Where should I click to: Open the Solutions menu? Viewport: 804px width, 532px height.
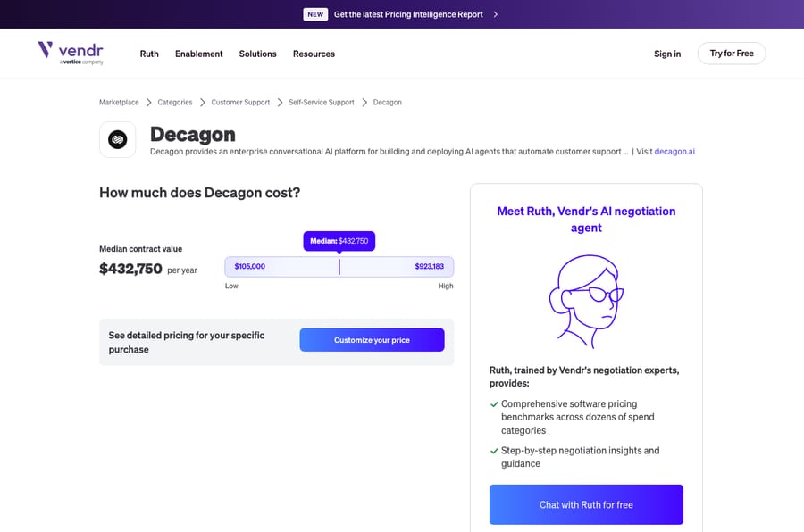tap(257, 54)
